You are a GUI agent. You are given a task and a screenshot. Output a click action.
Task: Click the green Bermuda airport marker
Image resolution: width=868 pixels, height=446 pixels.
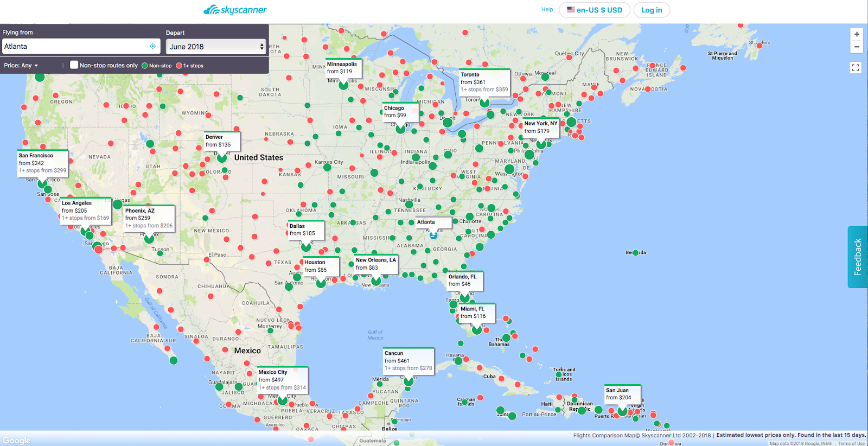coord(636,253)
